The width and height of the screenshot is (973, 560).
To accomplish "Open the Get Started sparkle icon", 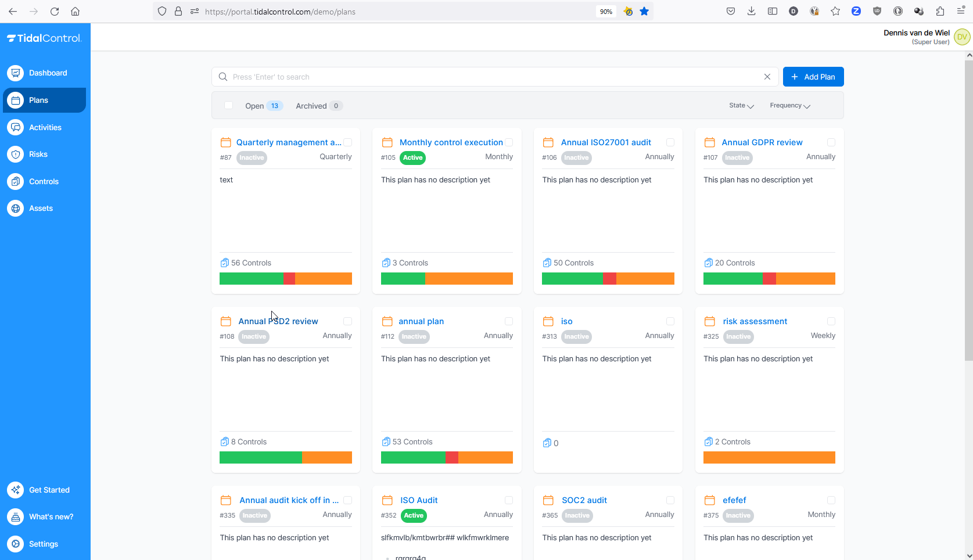I will point(16,490).
